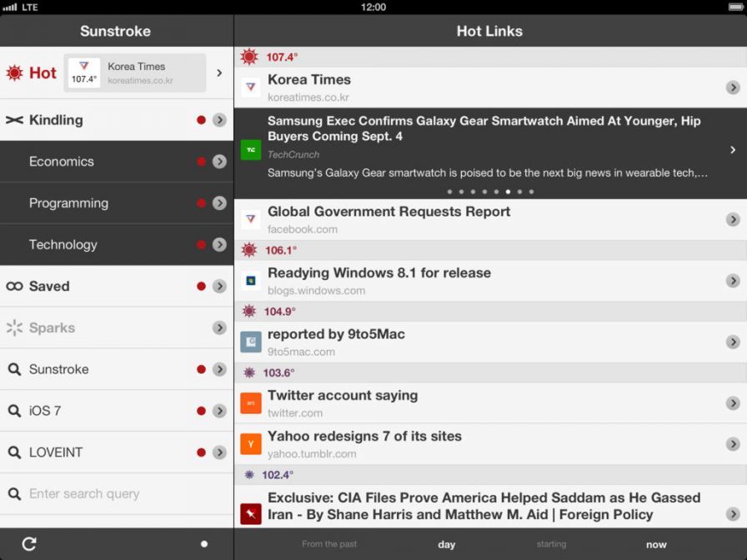Click the white dot in sidebar bottom bar
Image resolution: width=747 pixels, height=560 pixels.
point(204,544)
